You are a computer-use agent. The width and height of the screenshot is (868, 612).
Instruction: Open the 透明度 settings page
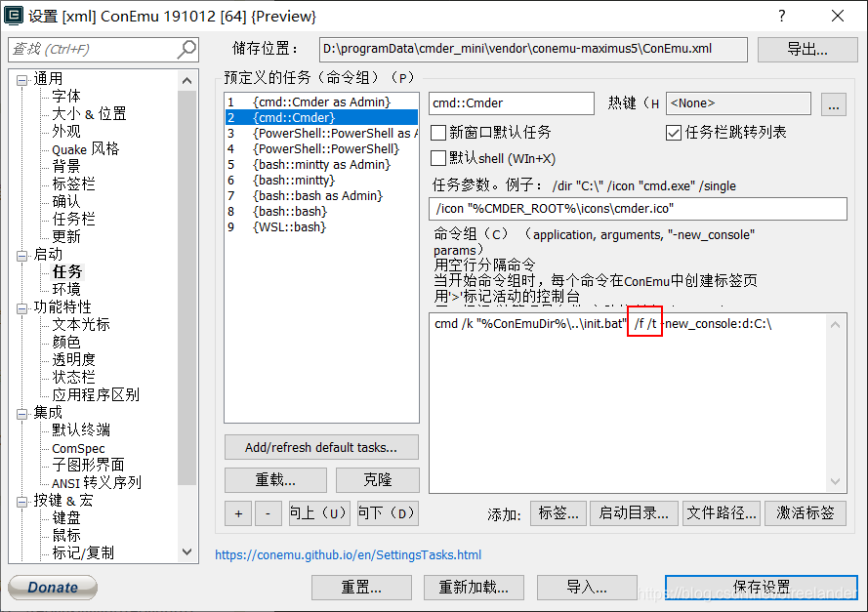pos(73,359)
